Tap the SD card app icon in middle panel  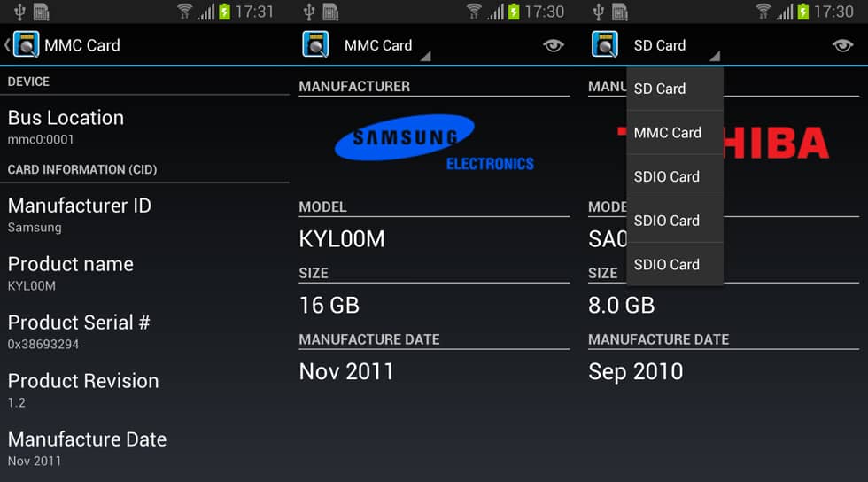point(315,45)
